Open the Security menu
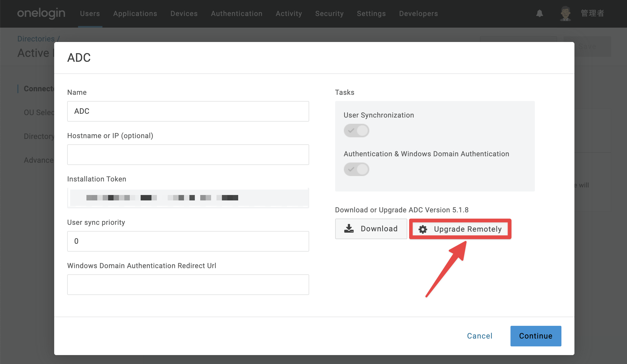This screenshot has height=364, width=627. coord(329,14)
